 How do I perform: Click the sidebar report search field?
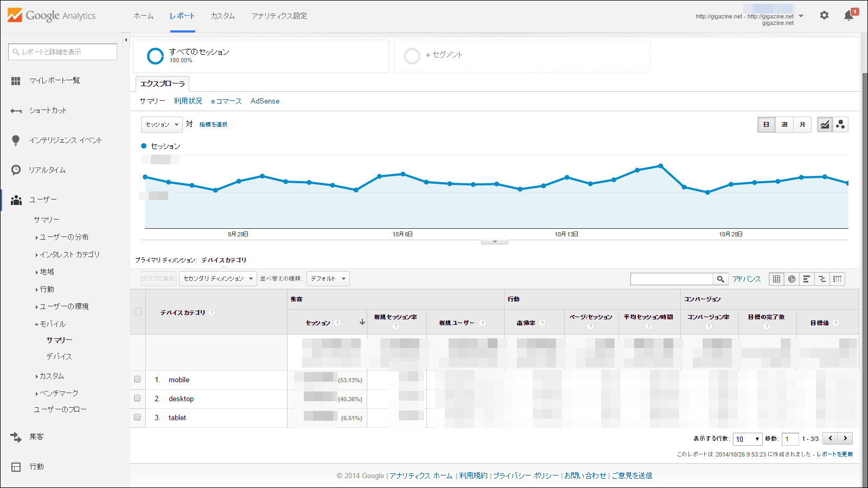point(63,52)
